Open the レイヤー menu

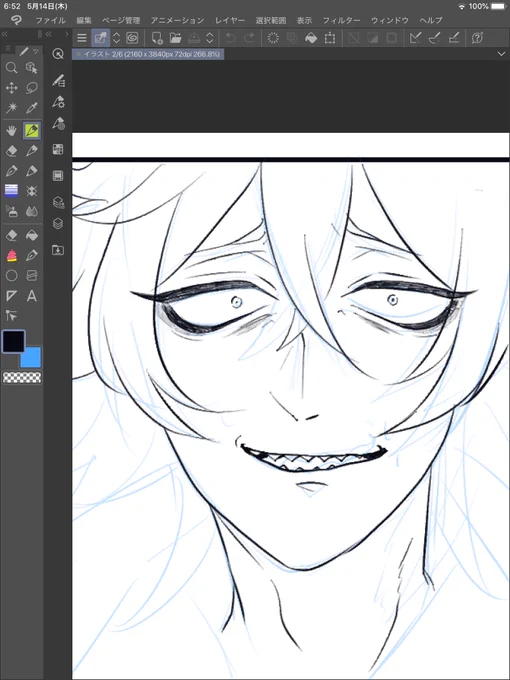point(230,20)
